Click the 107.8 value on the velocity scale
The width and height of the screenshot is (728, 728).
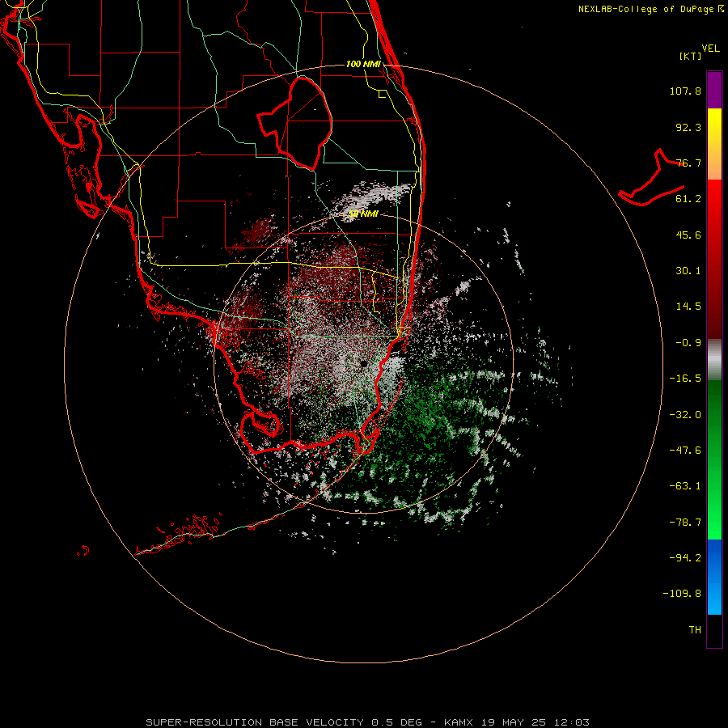pos(685,91)
